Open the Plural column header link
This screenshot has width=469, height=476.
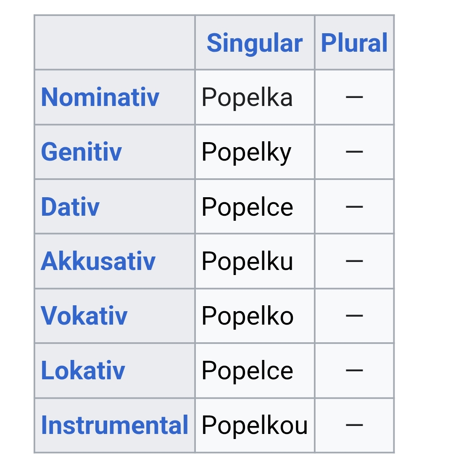(x=354, y=43)
